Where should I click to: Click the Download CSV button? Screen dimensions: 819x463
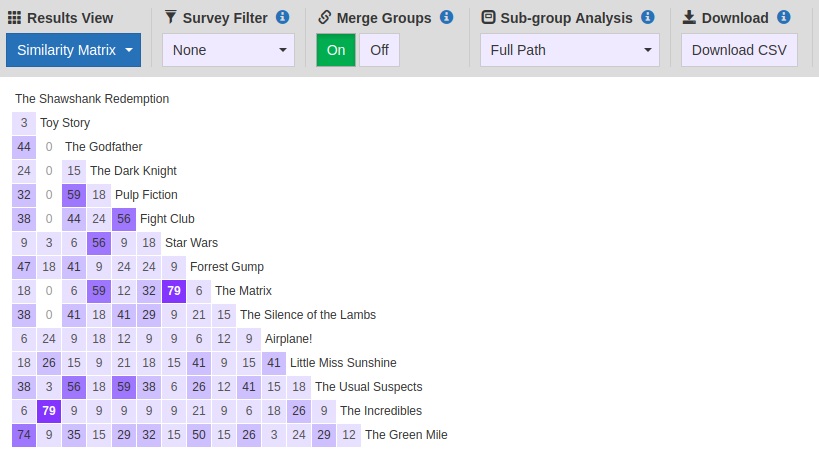[739, 50]
